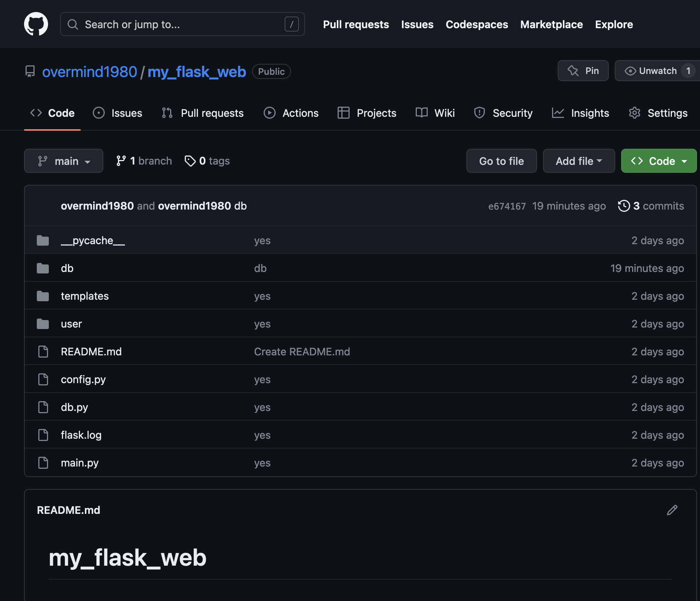The image size is (700, 601).
Task: Open the Wiki tab
Action: tap(435, 113)
